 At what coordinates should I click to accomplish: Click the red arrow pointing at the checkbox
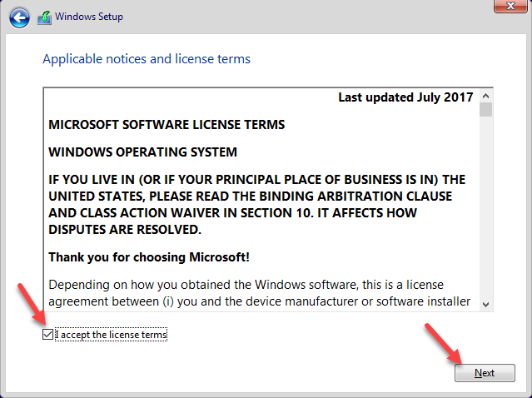pos(30,303)
